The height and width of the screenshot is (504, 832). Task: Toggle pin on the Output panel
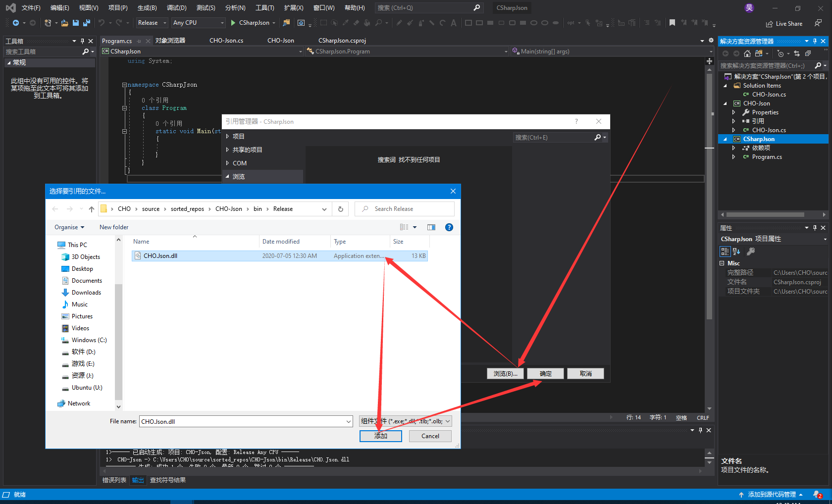point(700,430)
